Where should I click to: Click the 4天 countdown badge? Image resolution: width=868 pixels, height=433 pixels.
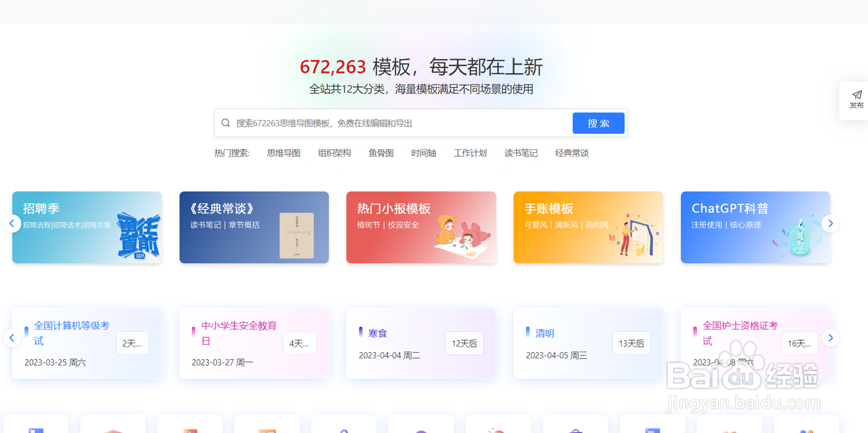(300, 343)
